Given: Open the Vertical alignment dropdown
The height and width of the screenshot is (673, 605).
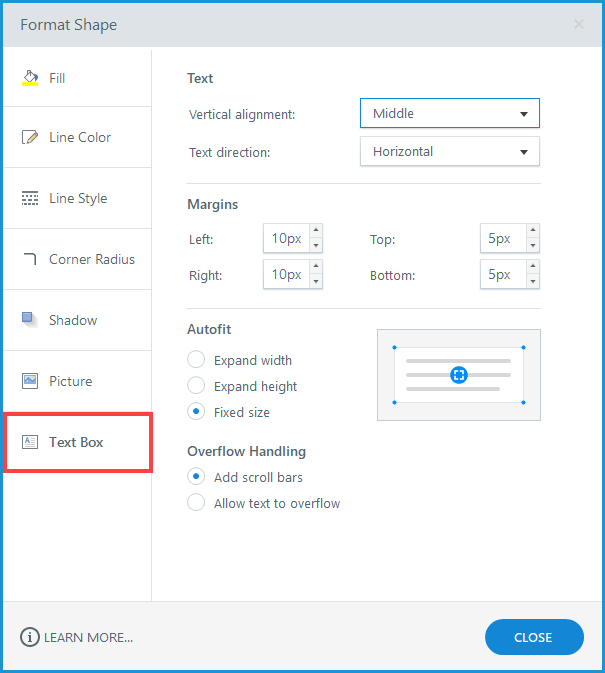Looking at the screenshot, I should coord(449,114).
